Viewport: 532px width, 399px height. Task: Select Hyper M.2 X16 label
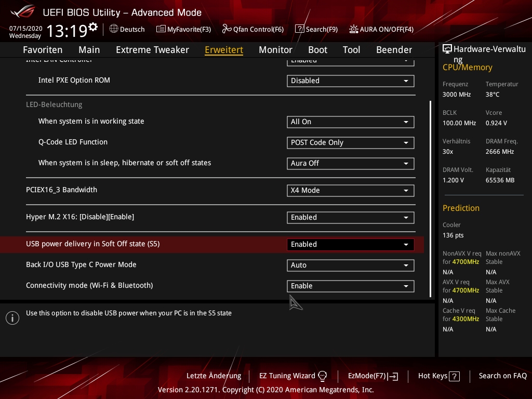coord(79,217)
